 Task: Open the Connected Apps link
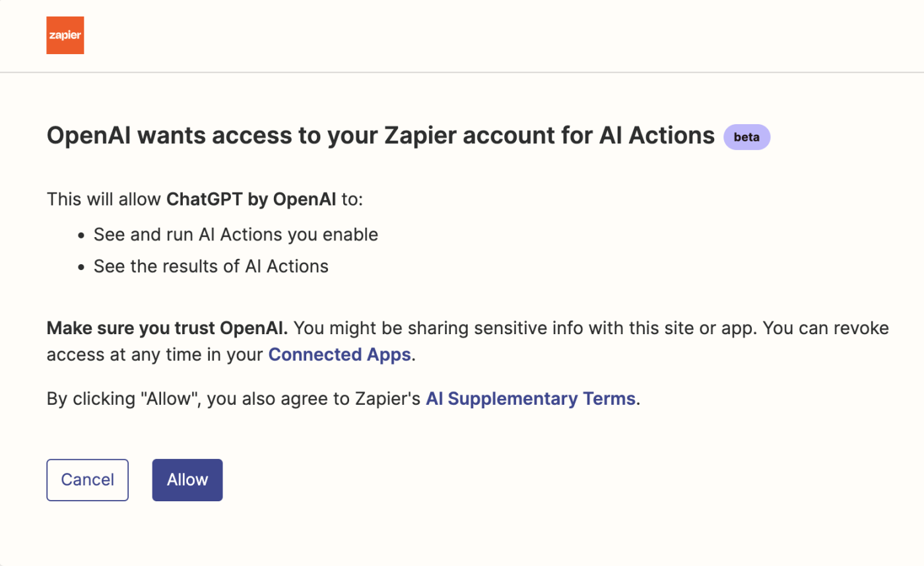coord(339,355)
